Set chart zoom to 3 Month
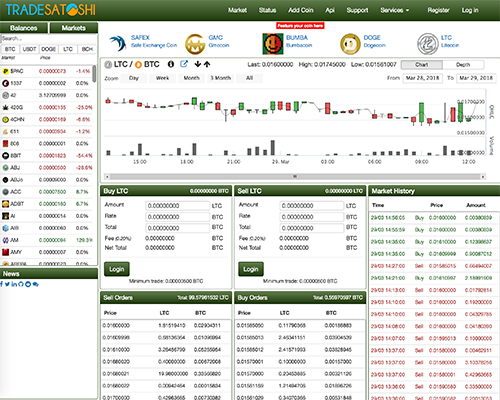Image resolution: width=500 pixels, height=400 pixels. pyautogui.click(x=220, y=78)
